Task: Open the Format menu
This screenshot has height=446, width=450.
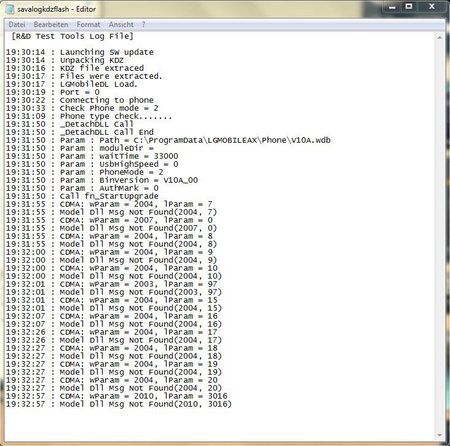Action: tap(88, 24)
